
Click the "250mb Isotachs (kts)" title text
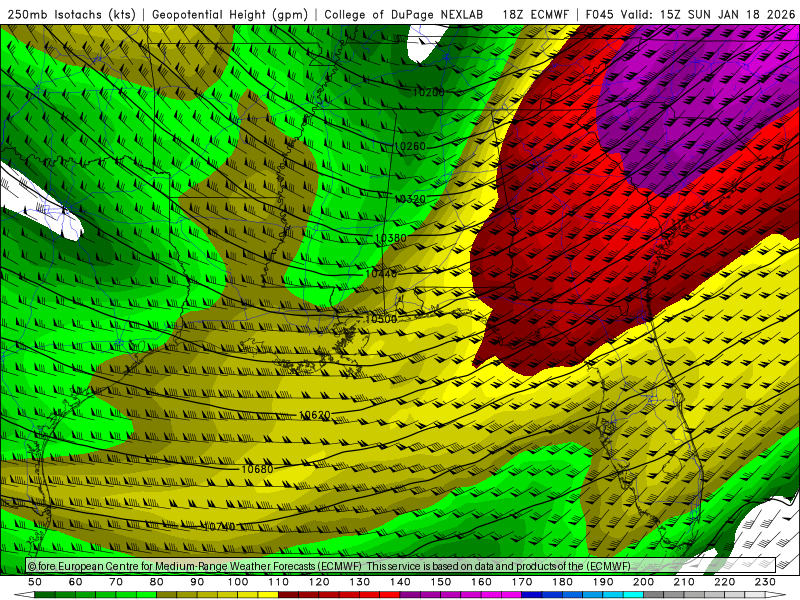click(71, 14)
